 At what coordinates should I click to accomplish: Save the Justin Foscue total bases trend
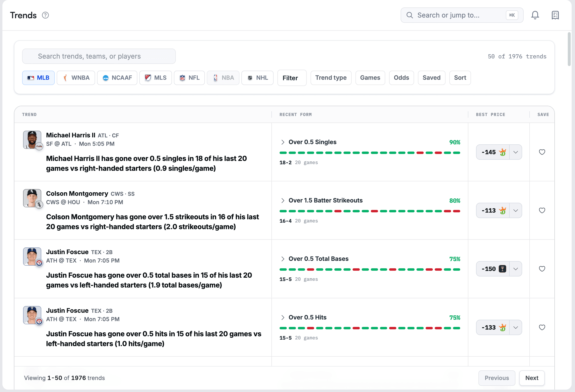(542, 269)
